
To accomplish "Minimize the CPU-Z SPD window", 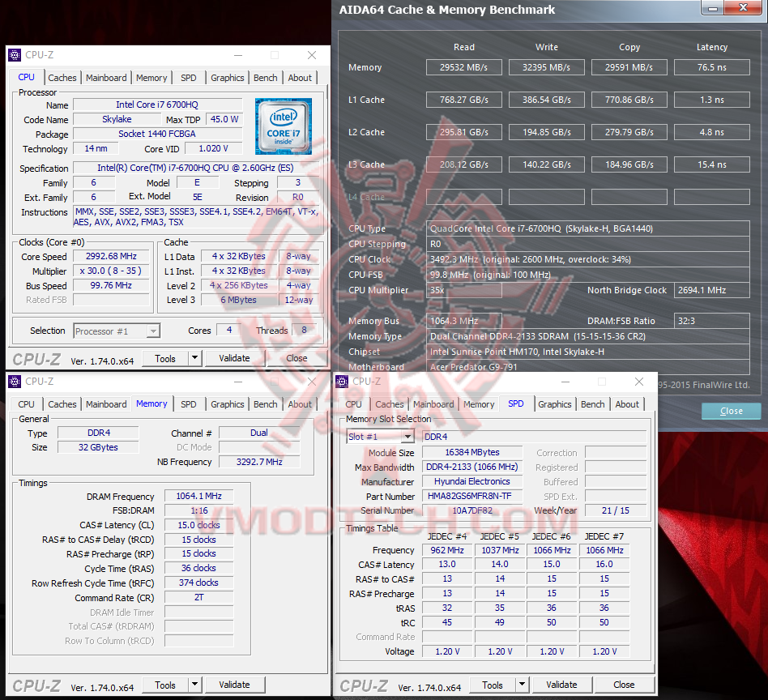I will pyautogui.click(x=565, y=382).
